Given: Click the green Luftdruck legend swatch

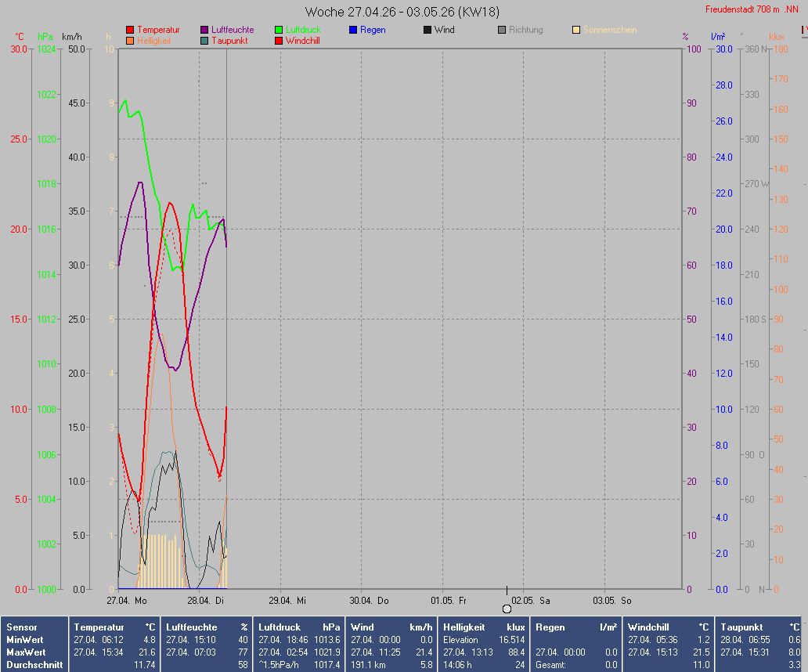Looking at the screenshot, I should (279, 30).
